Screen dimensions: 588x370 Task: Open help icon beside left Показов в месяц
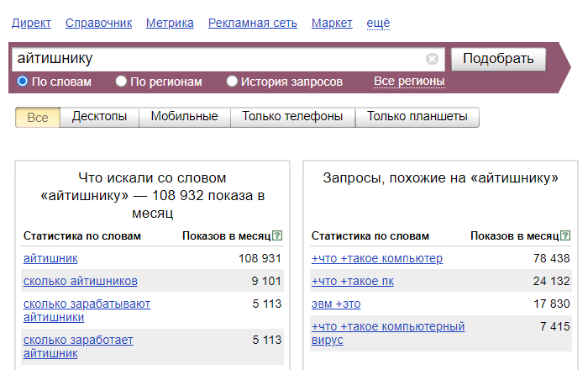tap(277, 235)
